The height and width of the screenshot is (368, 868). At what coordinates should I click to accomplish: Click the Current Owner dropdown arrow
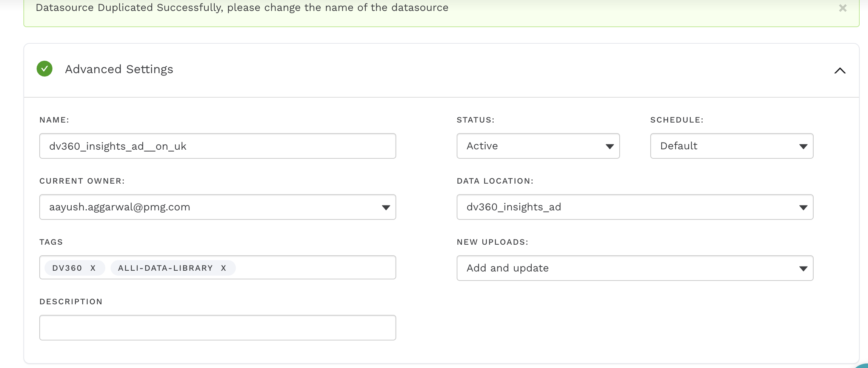(x=386, y=207)
